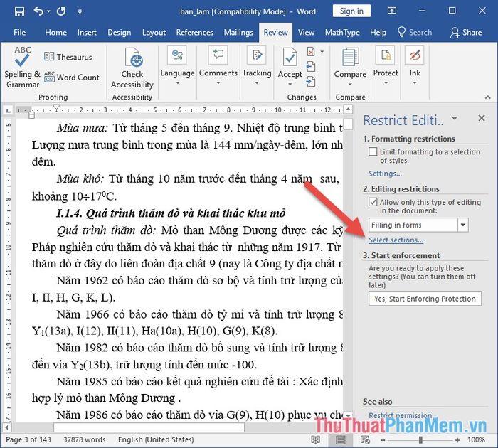
Task: Click the Search lightbulb box
Action: (415, 33)
